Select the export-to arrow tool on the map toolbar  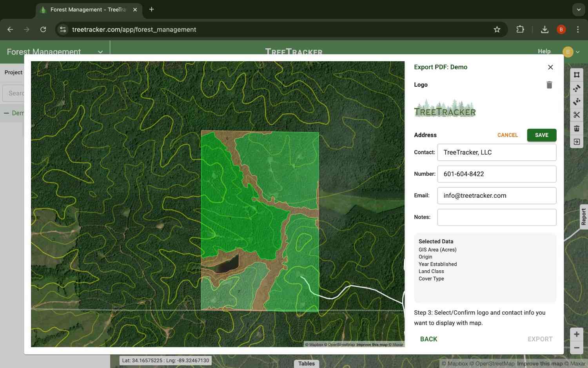(577, 142)
